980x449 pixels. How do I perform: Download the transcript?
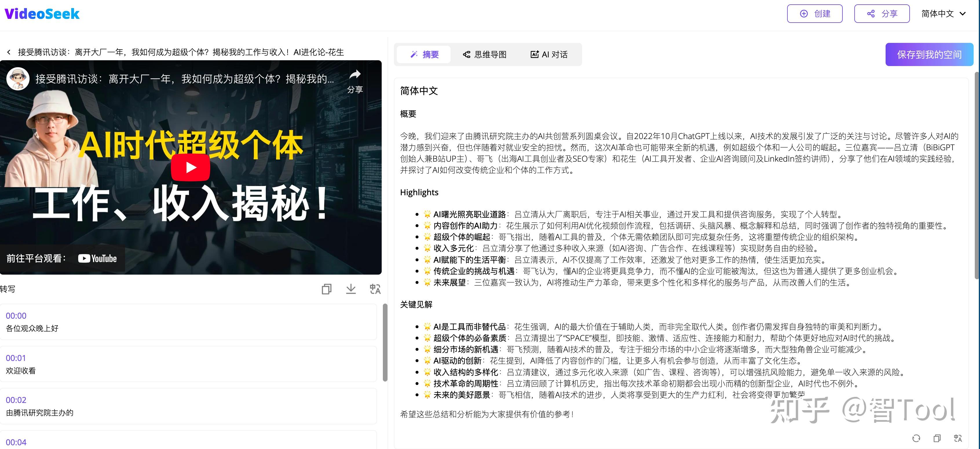351,289
